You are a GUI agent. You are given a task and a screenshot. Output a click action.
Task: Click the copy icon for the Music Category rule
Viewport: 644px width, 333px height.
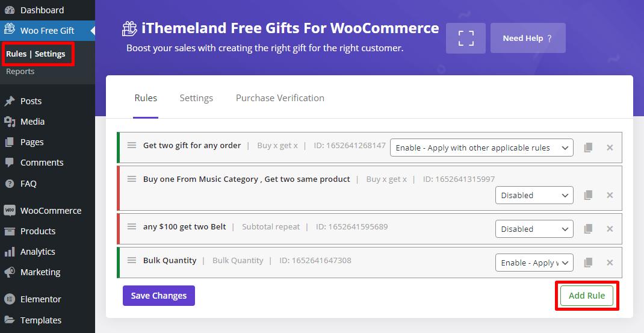[588, 195]
